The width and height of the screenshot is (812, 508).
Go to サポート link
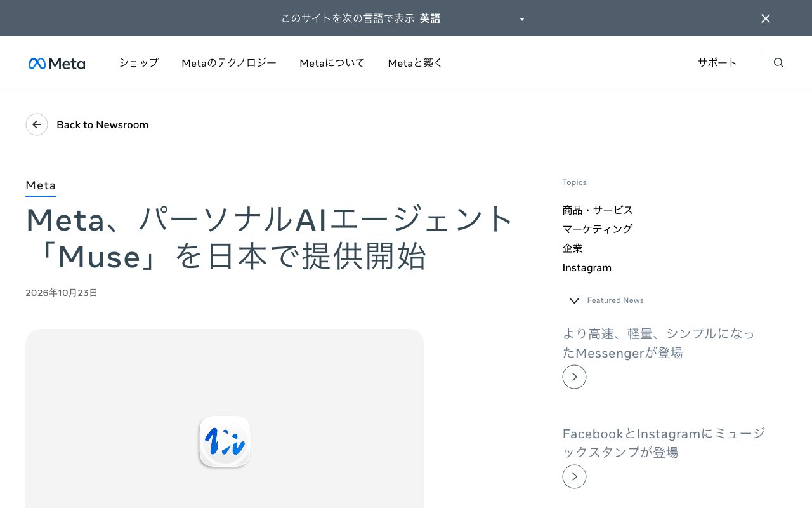[x=717, y=62]
